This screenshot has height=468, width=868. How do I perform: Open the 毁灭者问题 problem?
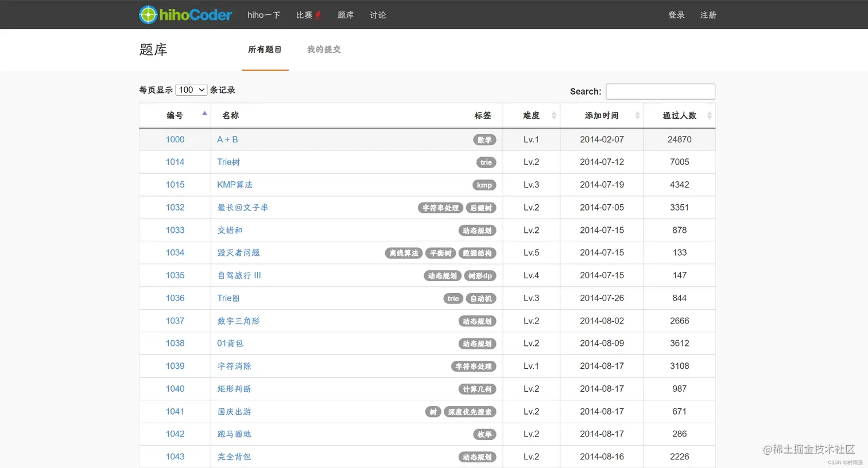[239, 252]
